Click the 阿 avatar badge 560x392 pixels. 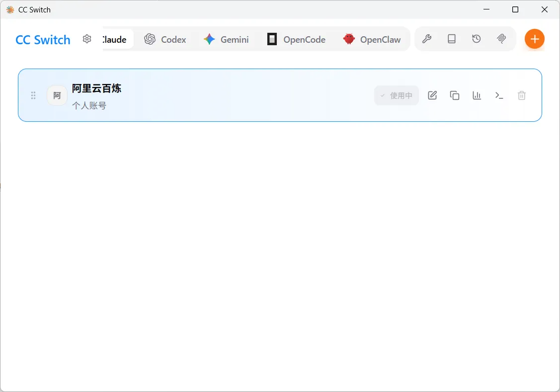(57, 95)
